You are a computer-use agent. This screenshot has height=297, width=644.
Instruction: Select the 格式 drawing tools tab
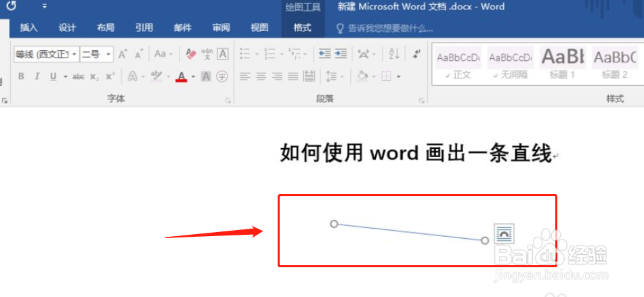tap(303, 28)
